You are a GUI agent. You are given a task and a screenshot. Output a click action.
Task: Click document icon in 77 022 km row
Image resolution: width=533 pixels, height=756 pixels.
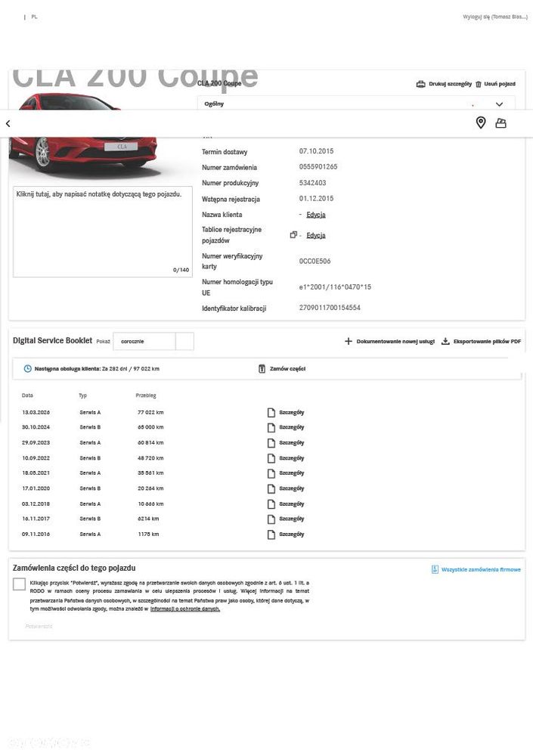271,413
